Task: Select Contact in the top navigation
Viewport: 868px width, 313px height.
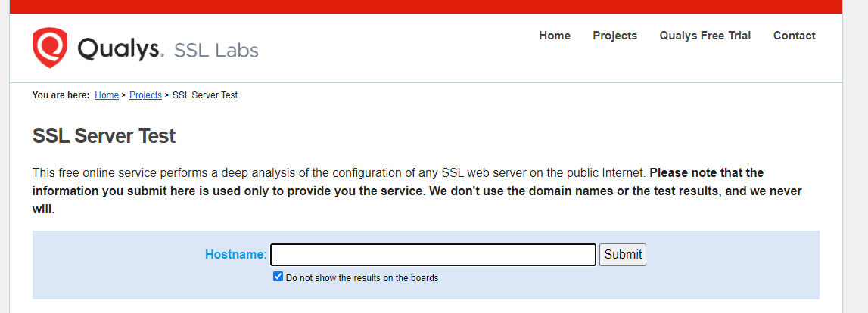Action: (x=794, y=36)
